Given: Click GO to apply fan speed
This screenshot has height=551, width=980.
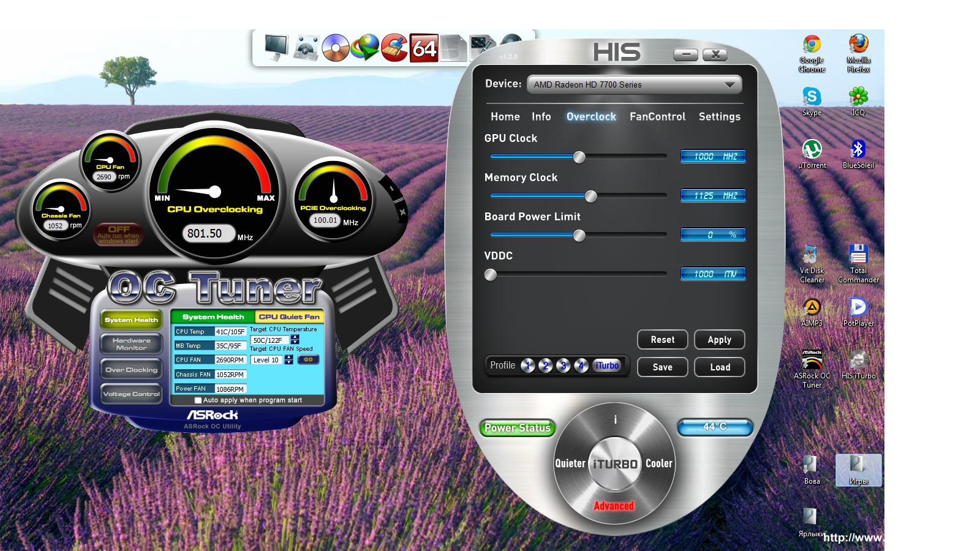Looking at the screenshot, I should [x=308, y=360].
